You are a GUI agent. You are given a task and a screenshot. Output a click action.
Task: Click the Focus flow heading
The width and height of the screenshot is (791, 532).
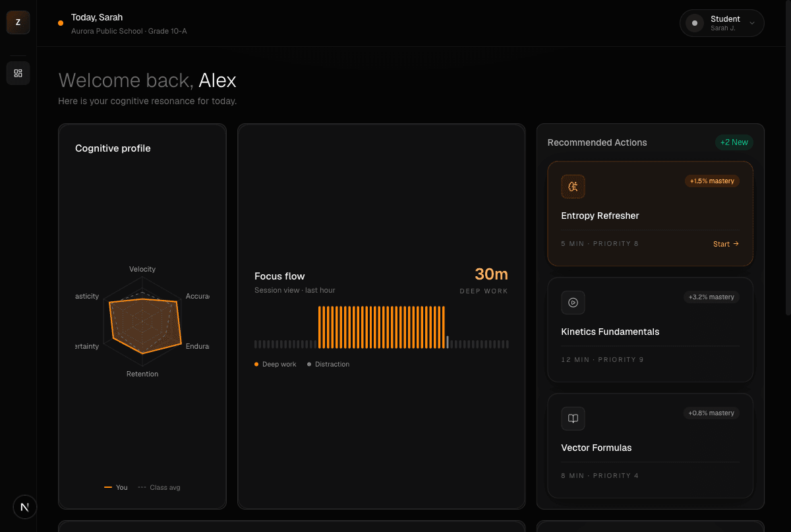279,276
